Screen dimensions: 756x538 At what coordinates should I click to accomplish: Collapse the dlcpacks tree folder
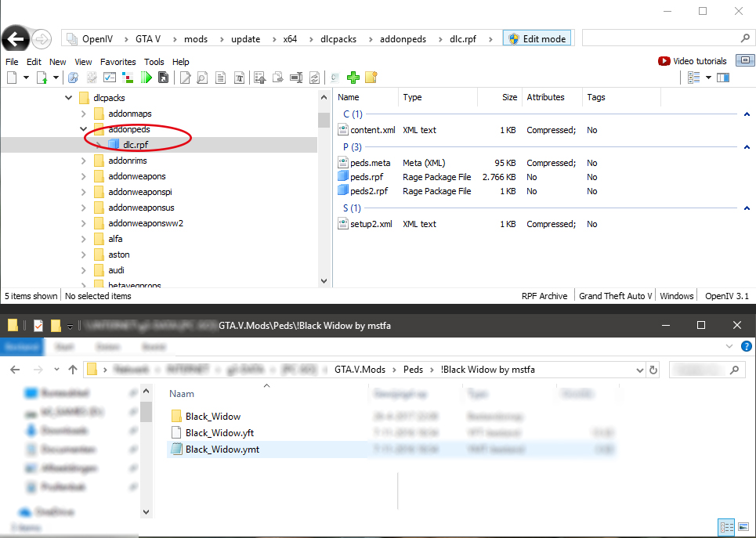click(x=68, y=98)
